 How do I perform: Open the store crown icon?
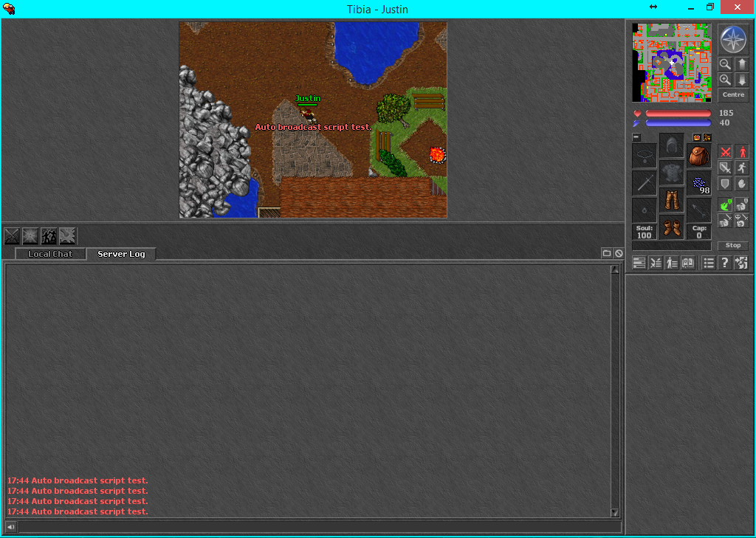tap(697, 137)
